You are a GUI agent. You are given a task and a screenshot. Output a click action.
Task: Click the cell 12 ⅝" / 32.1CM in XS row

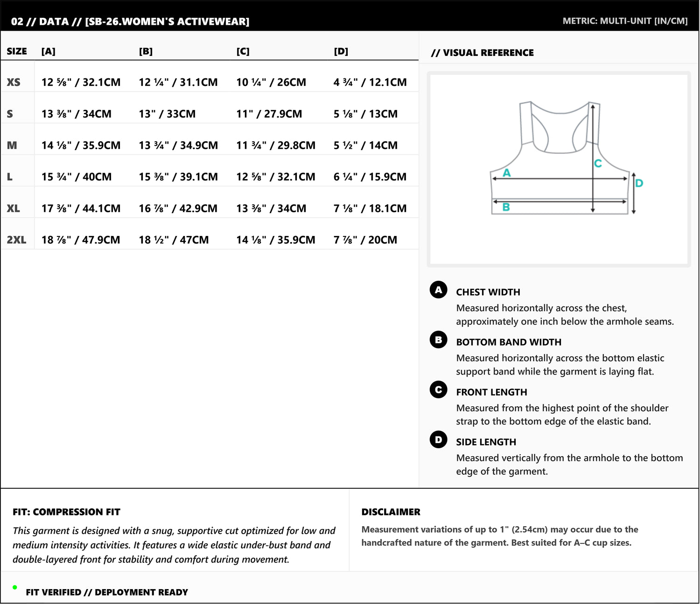point(81,82)
